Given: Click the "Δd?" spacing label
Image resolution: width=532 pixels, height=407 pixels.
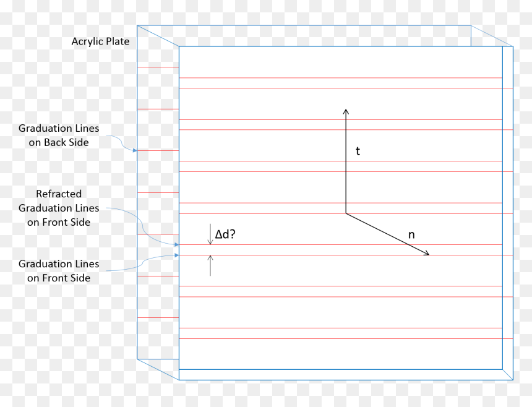Looking at the screenshot, I should point(225,234).
